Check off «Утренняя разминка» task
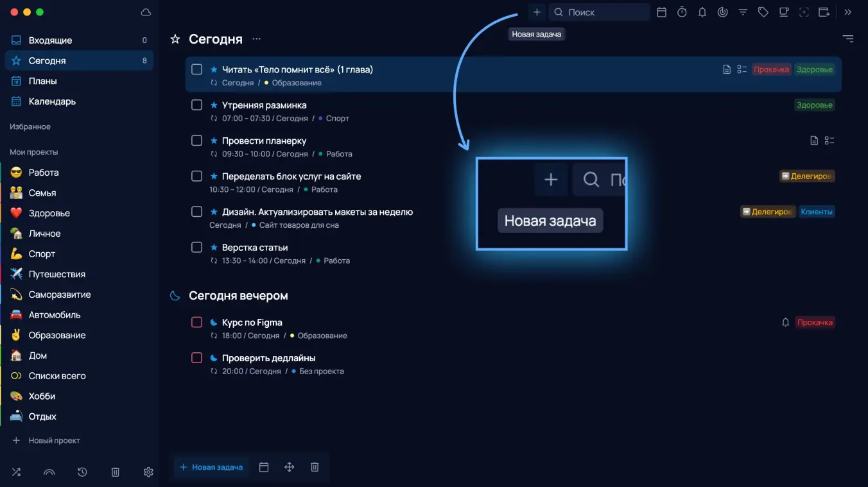 coord(197,105)
